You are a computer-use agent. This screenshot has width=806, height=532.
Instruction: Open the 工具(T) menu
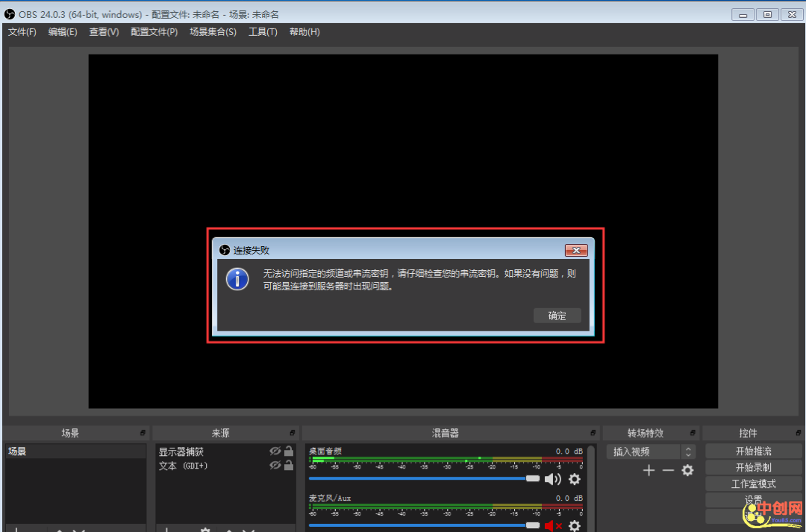tap(263, 32)
